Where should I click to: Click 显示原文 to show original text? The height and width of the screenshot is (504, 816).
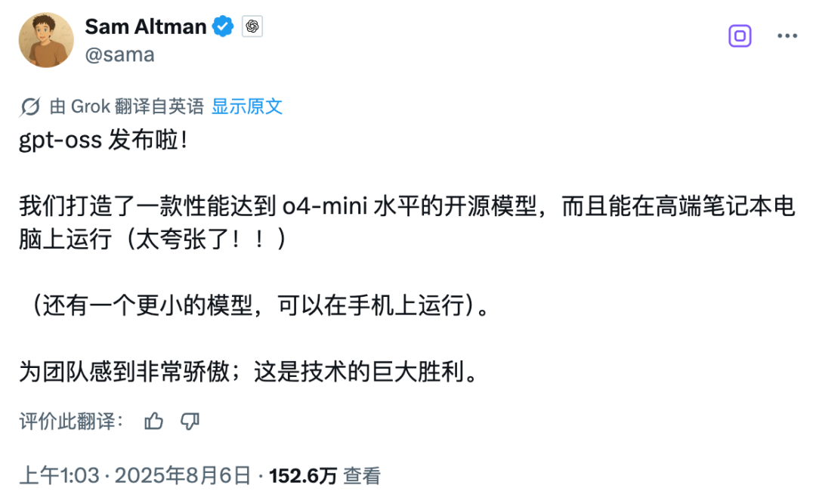(246, 107)
